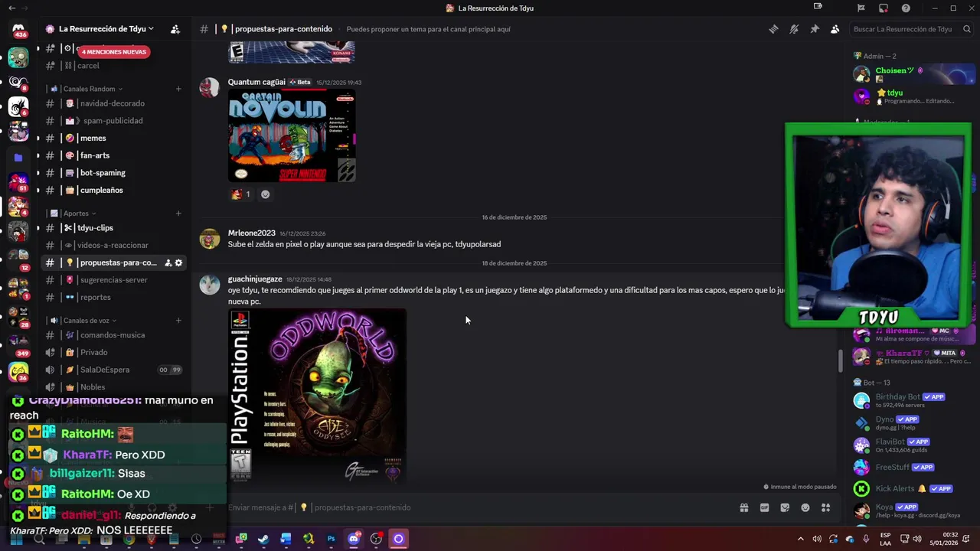Open the sticker picker icon
980x551 pixels.
pos(785,507)
